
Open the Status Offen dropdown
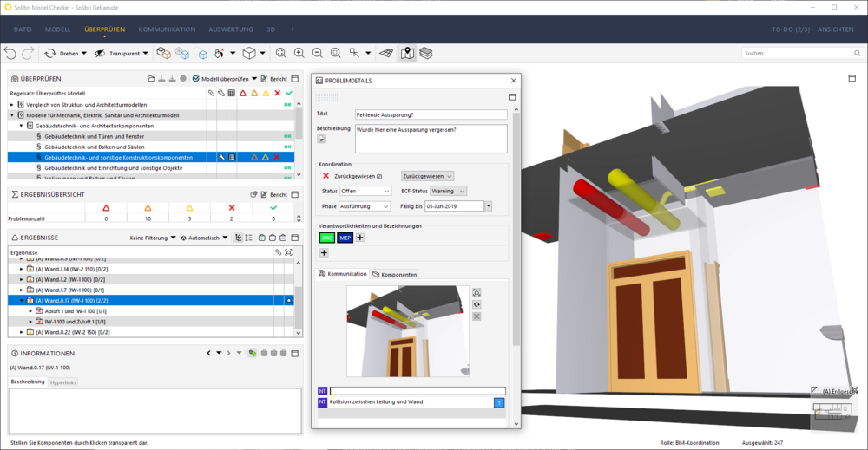tap(365, 191)
